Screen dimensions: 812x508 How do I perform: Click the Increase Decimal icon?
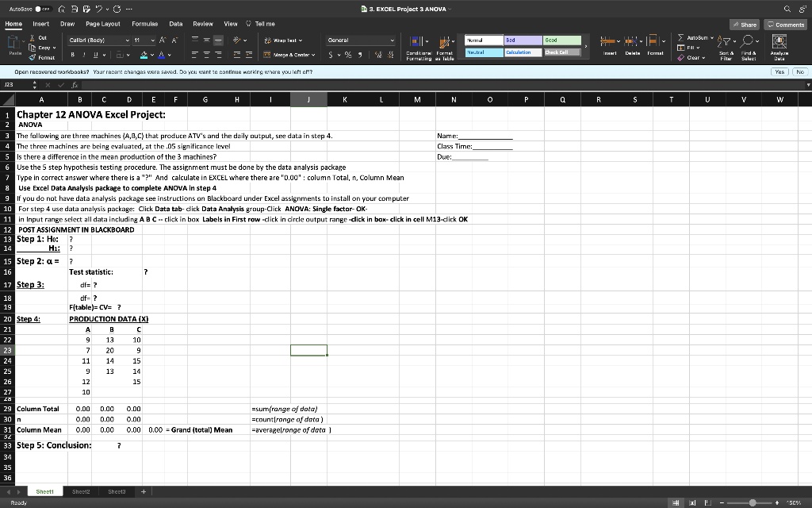click(378, 55)
